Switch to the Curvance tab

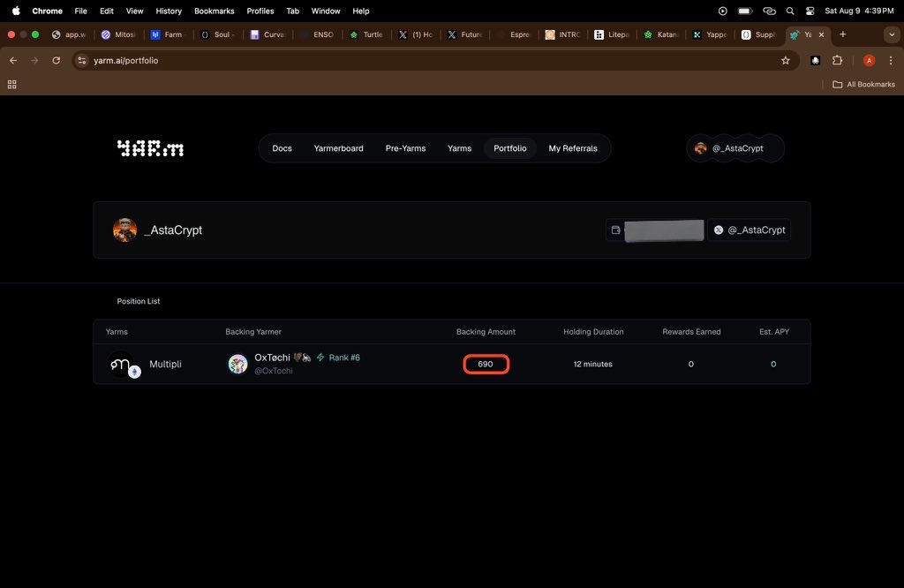click(267, 34)
